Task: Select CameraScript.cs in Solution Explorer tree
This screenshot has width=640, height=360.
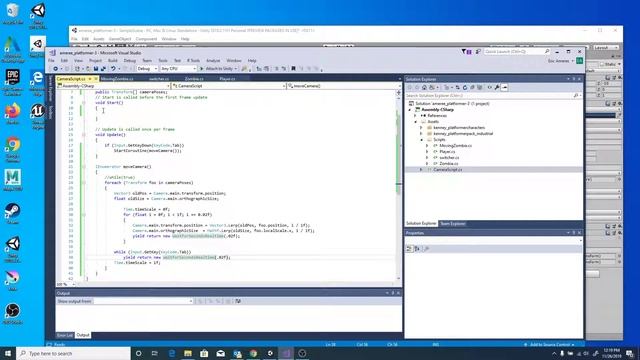Action: [448, 169]
